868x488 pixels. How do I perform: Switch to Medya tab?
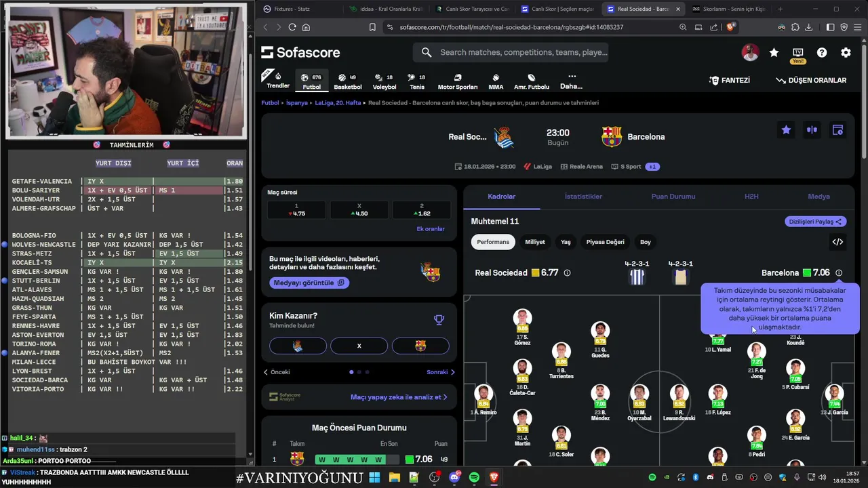coord(818,197)
